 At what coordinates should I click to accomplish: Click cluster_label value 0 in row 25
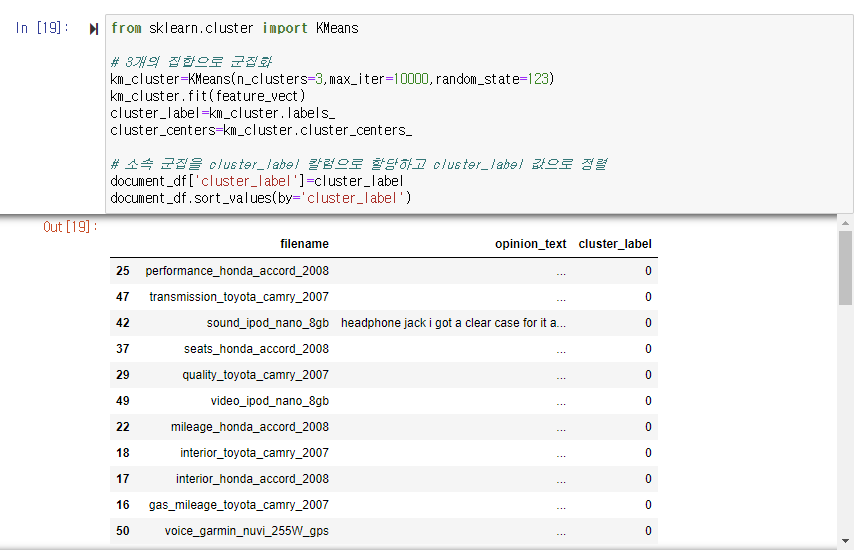click(x=648, y=271)
